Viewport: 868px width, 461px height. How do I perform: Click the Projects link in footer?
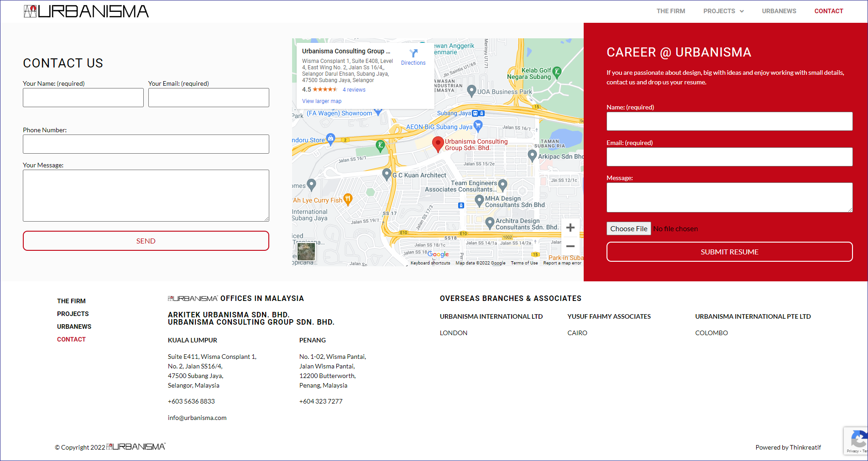pyautogui.click(x=73, y=314)
